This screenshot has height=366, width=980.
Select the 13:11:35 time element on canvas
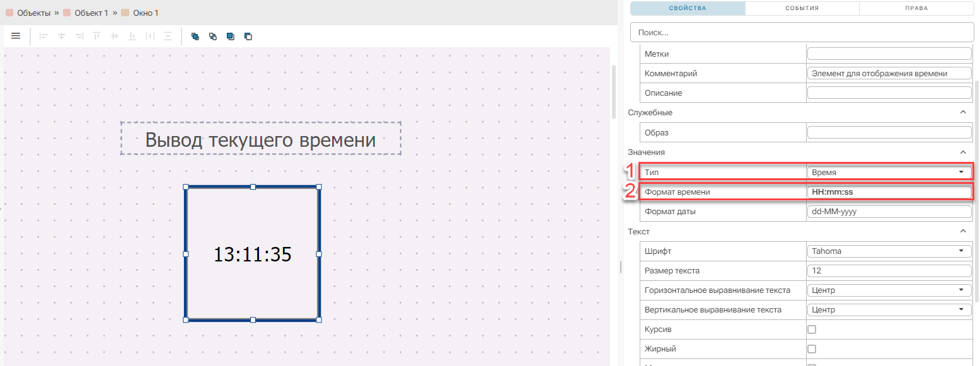[253, 254]
